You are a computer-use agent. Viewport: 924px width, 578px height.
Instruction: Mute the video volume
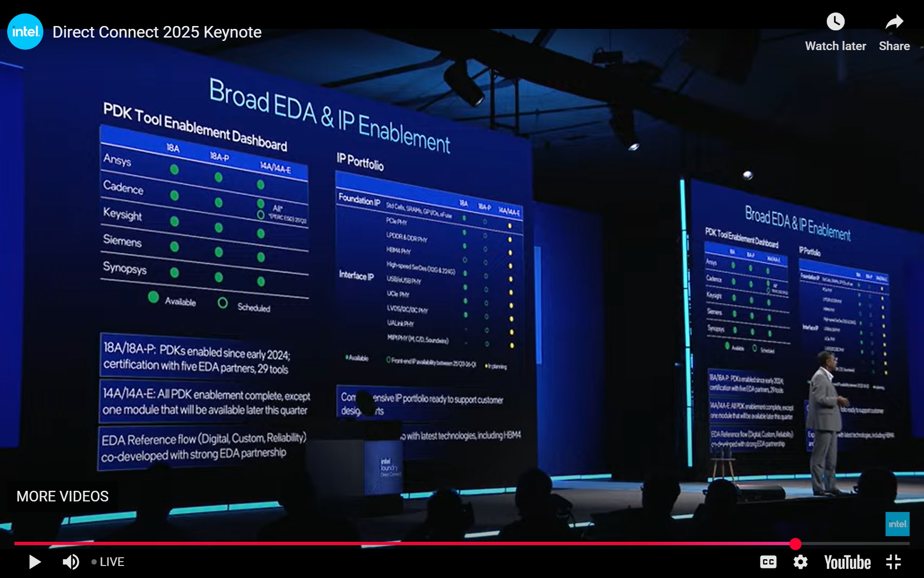71,562
